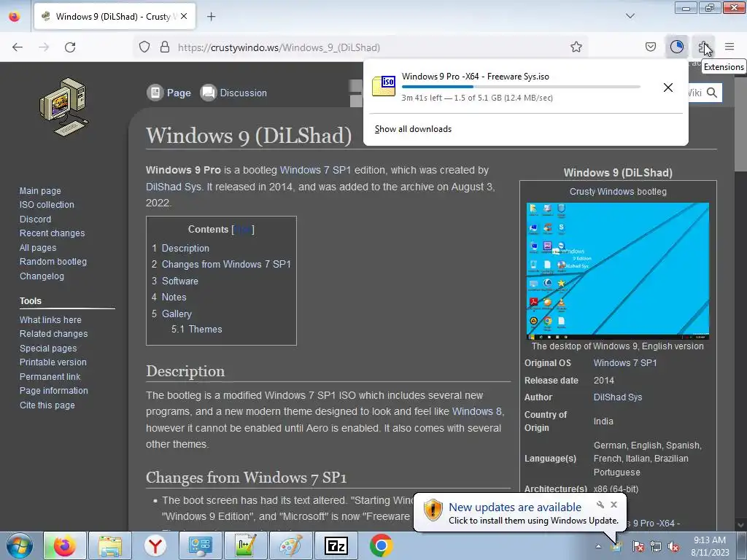
Task: Click the wiki search magnifier icon
Action: click(712, 93)
